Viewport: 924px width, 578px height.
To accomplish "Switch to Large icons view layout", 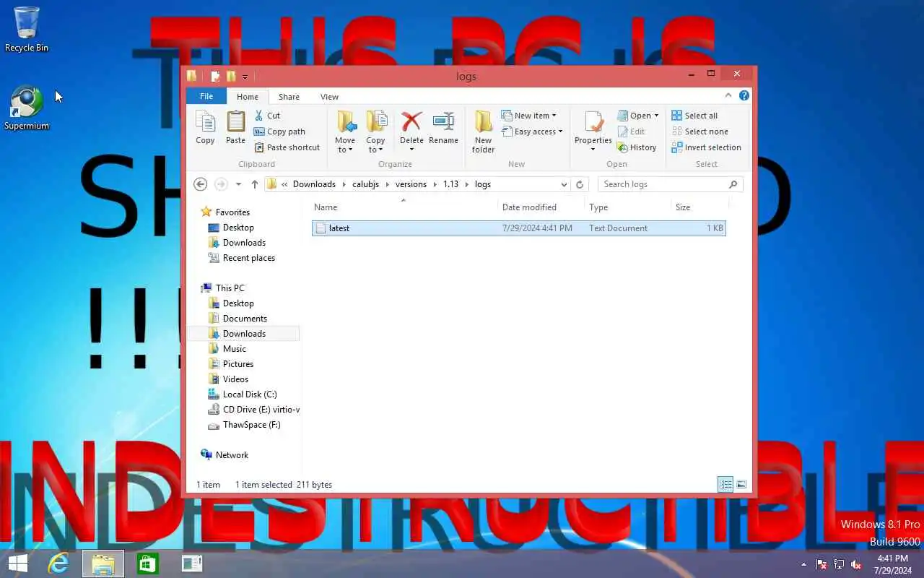I will click(741, 484).
